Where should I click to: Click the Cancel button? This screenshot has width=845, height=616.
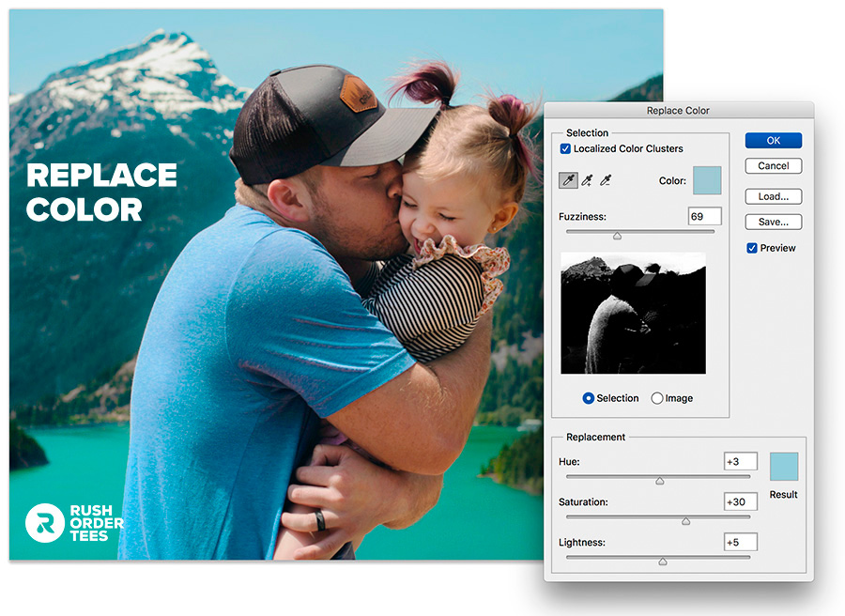coord(773,165)
